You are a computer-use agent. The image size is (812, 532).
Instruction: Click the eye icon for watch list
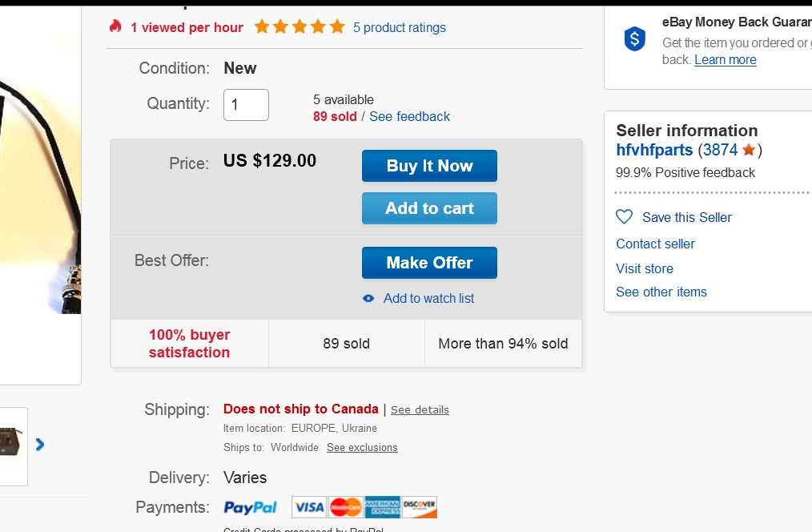tap(368, 298)
